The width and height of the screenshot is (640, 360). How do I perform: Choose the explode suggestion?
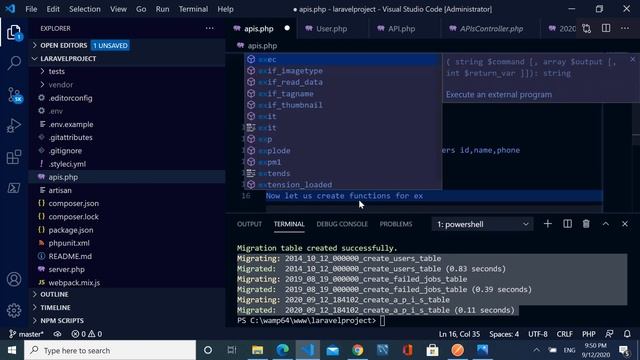pyautogui.click(x=342, y=151)
